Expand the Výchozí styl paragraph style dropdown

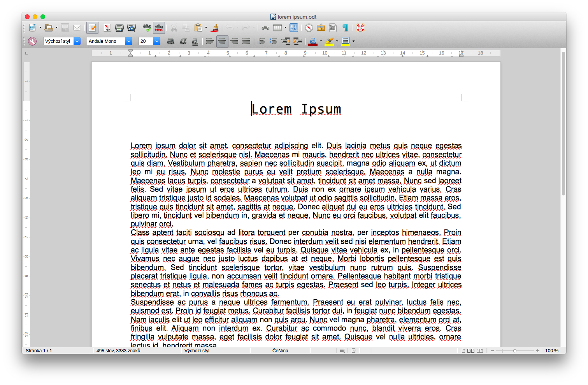pyautogui.click(x=77, y=41)
